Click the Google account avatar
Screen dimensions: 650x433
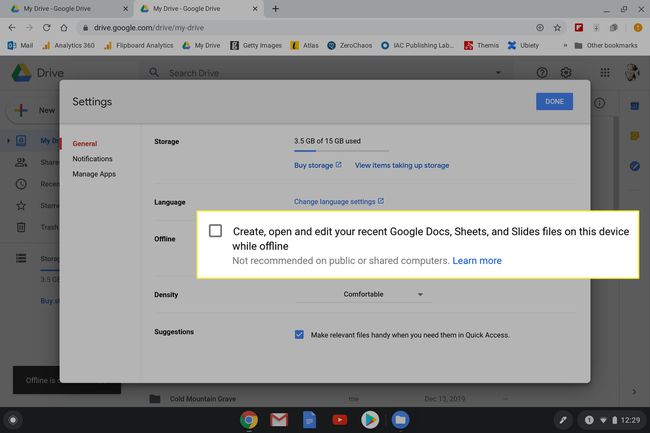[632, 73]
